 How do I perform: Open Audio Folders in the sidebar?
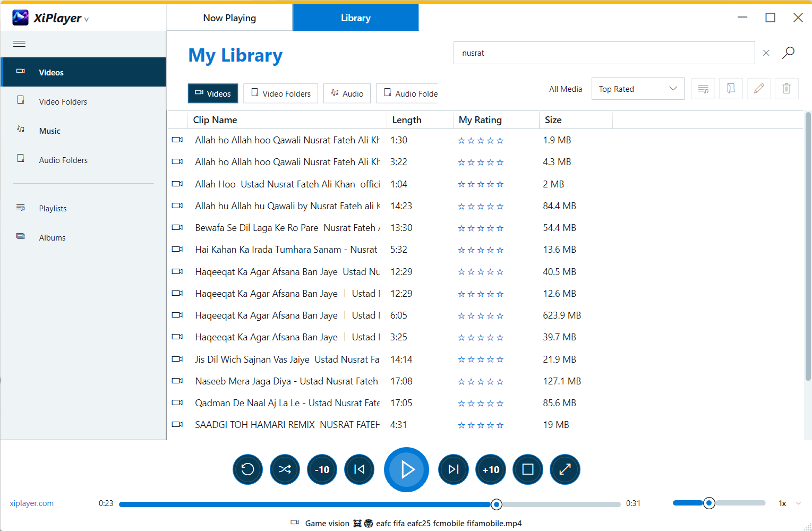(x=83, y=160)
